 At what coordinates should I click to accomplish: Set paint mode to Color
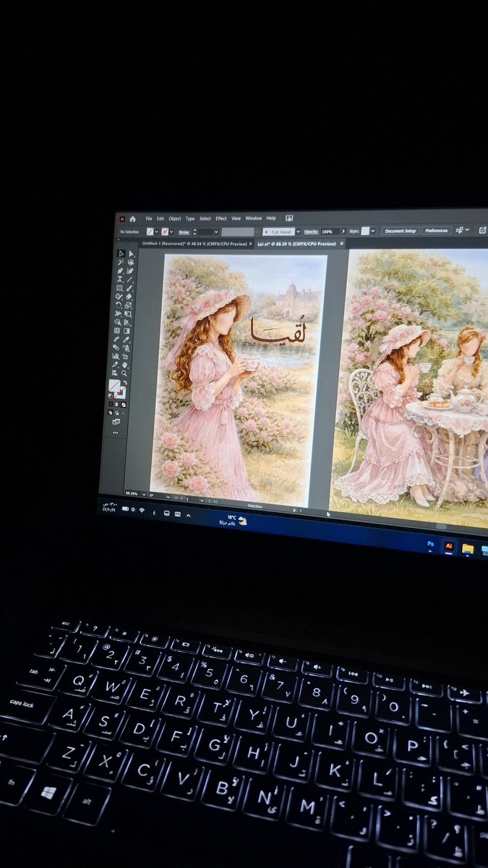pos(111,404)
